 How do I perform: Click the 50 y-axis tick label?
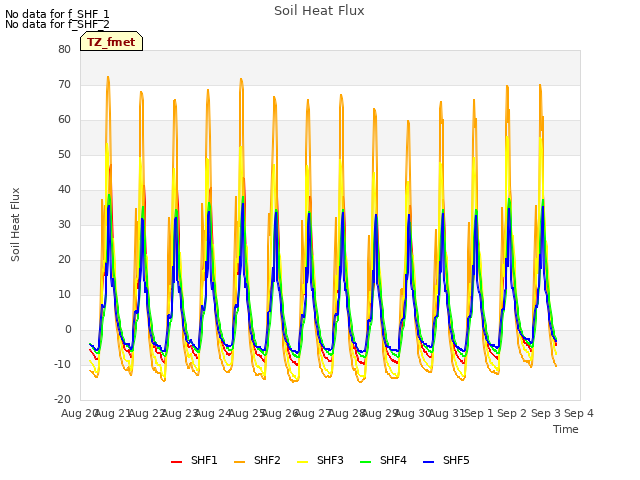[x=64, y=155]
